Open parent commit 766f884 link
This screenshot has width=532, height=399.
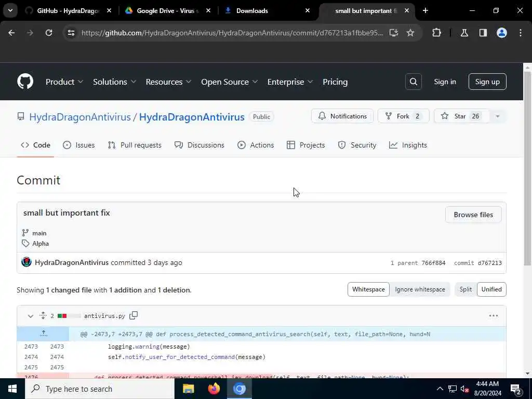(x=433, y=263)
